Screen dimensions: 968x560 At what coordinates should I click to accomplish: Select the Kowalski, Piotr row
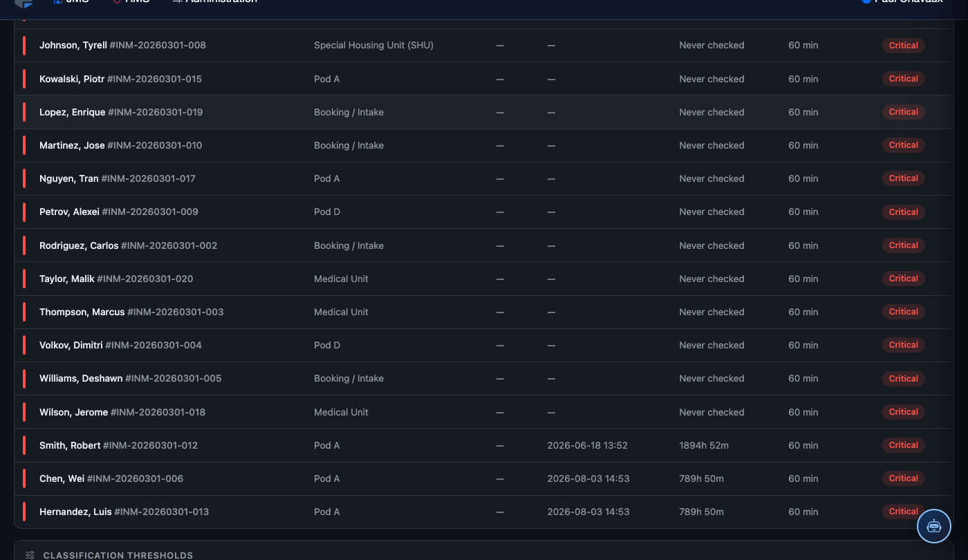[484, 79]
